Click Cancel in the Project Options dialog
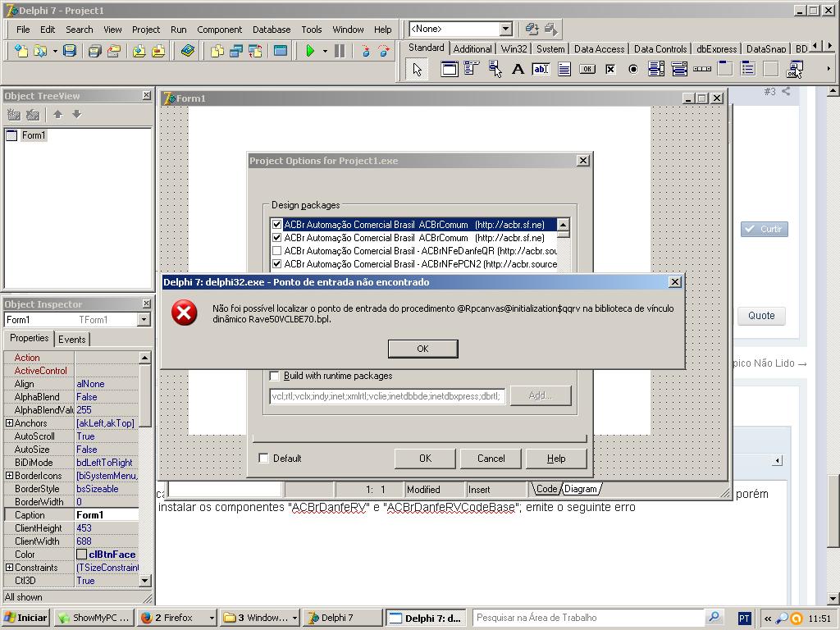Screen dimensions: 840x630 pyautogui.click(x=491, y=459)
